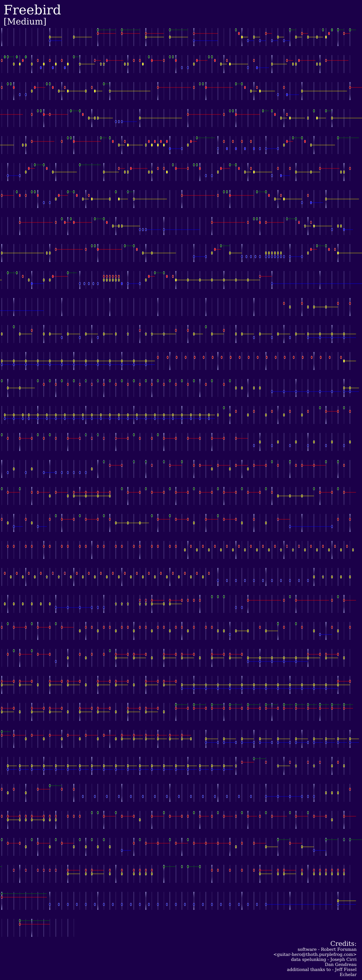Select the 'software - Robert Forsman' credit line
Viewport: 362px width, 980px height.
click(x=327, y=949)
